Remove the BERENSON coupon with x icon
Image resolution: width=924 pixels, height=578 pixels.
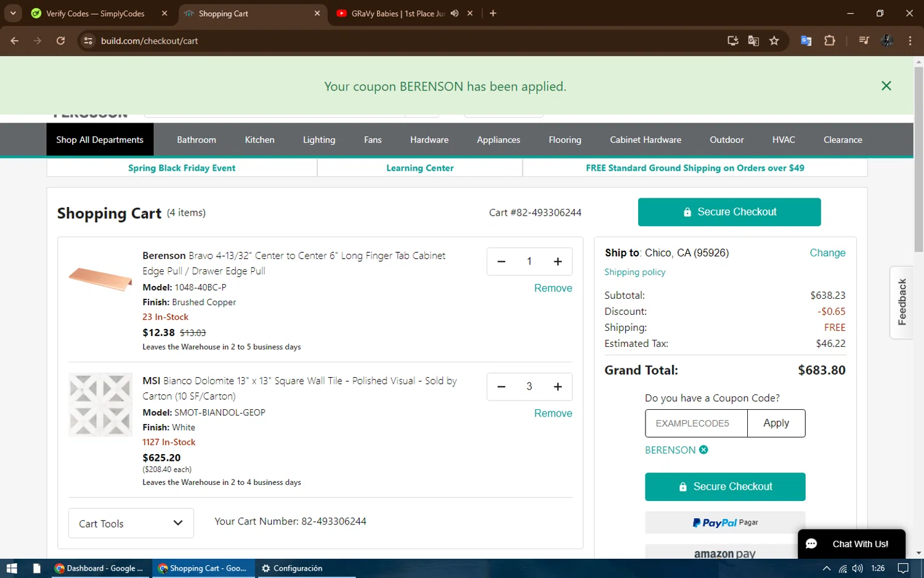click(703, 450)
